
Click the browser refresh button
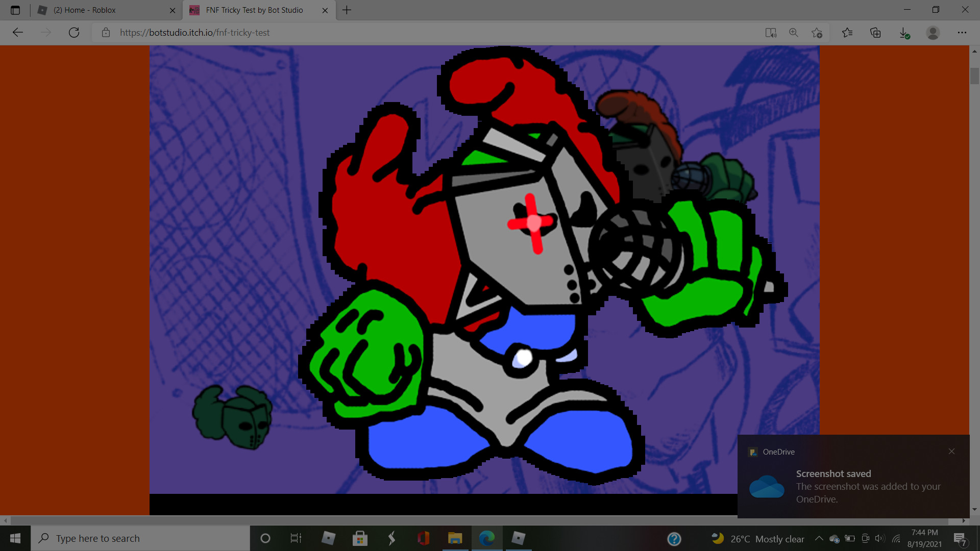74,33
